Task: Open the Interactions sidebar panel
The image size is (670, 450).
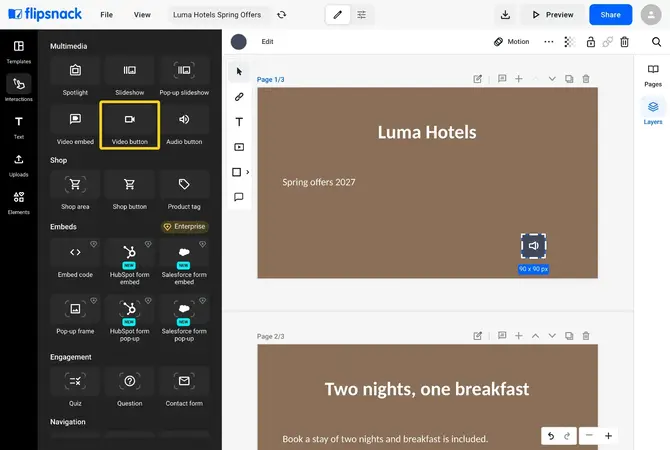Action: [x=19, y=89]
